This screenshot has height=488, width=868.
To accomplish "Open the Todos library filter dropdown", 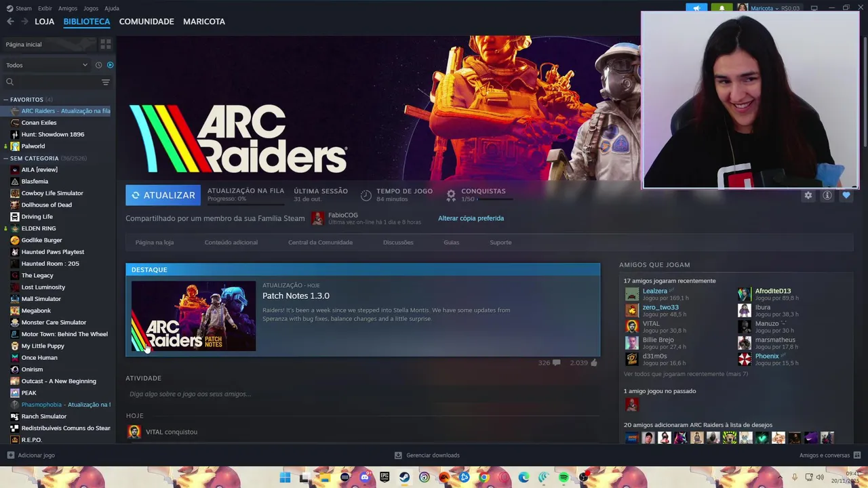I will click(46, 65).
